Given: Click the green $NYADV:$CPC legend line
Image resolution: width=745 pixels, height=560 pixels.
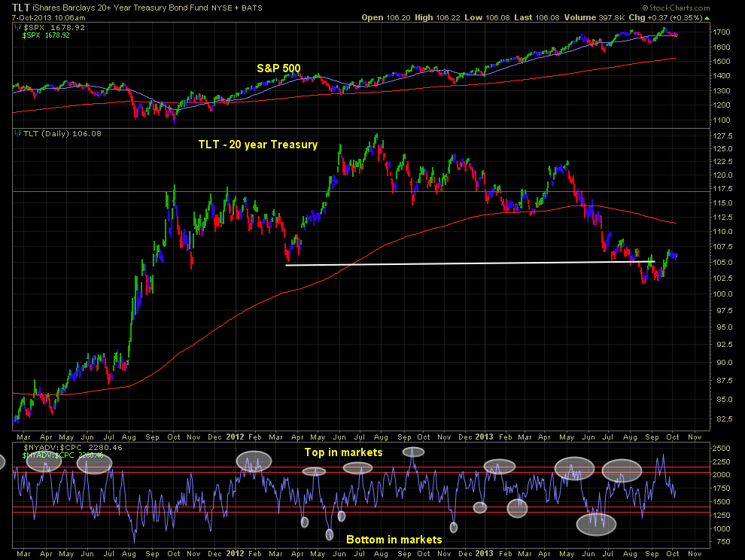Looking at the screenshot, I should (62, 455).
